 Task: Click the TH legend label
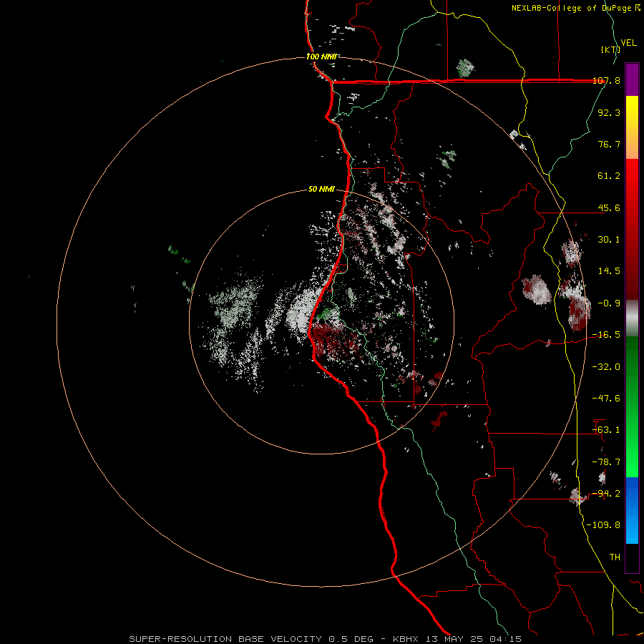615,557
